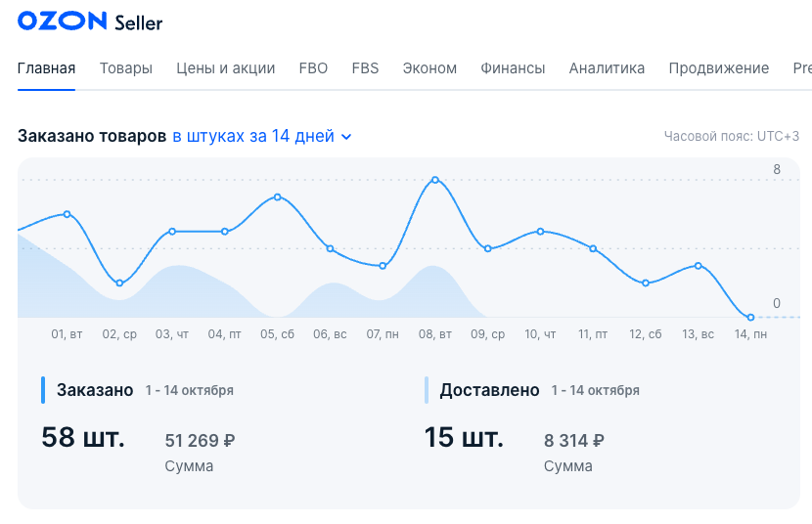This screenshot has width=812, height=524.
Task: Click the '01, вт' axis label
Action: pyautogui.click(x=67, y=334)
